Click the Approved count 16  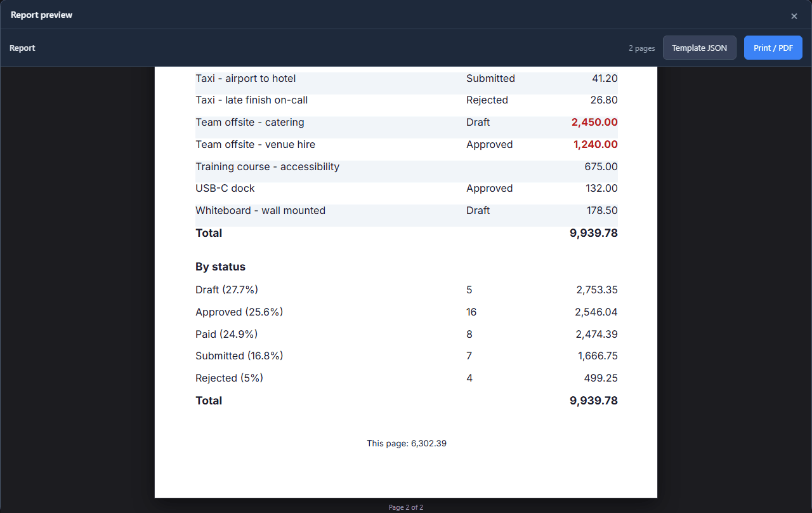[471, 312]
